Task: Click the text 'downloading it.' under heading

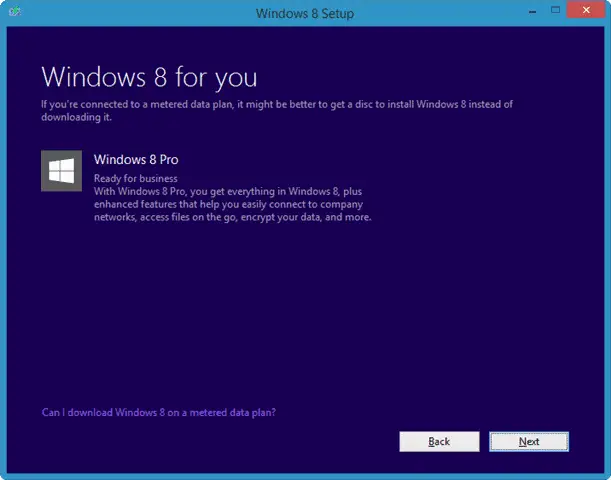Action: pyautogui.click(x=76, y=117)
